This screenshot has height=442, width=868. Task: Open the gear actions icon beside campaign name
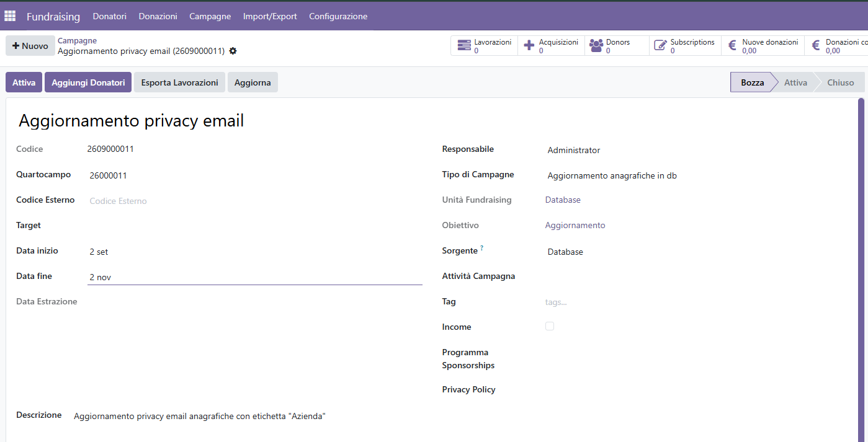pyautogui.click(x=233, y=51)
